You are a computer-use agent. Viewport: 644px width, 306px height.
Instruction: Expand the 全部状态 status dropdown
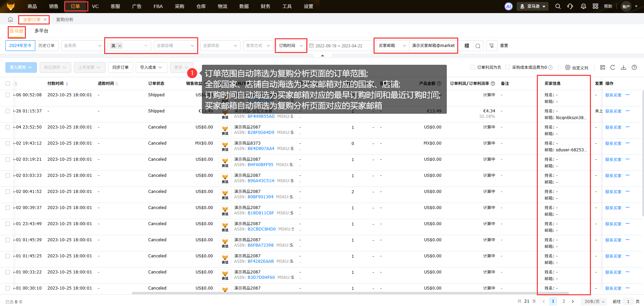pos(220,46)
